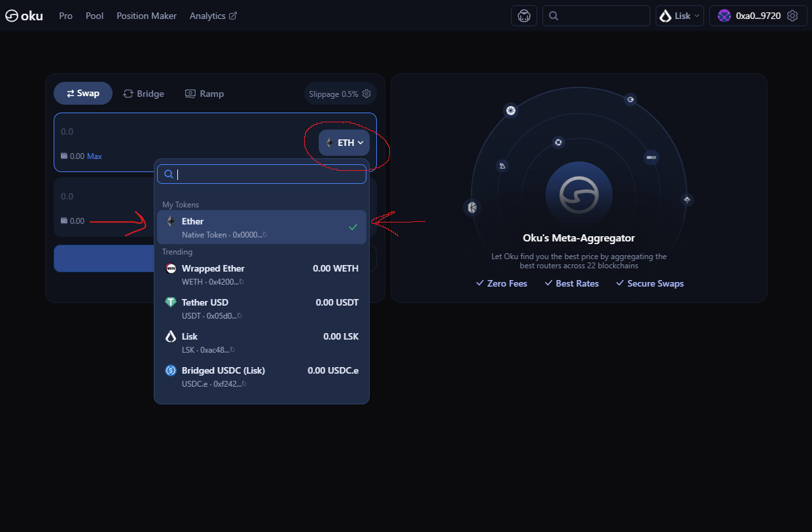This screenshot has height=532, width=812.
Task: Click the Ethereum icon in the ETH selector
Action: point(330,143)
